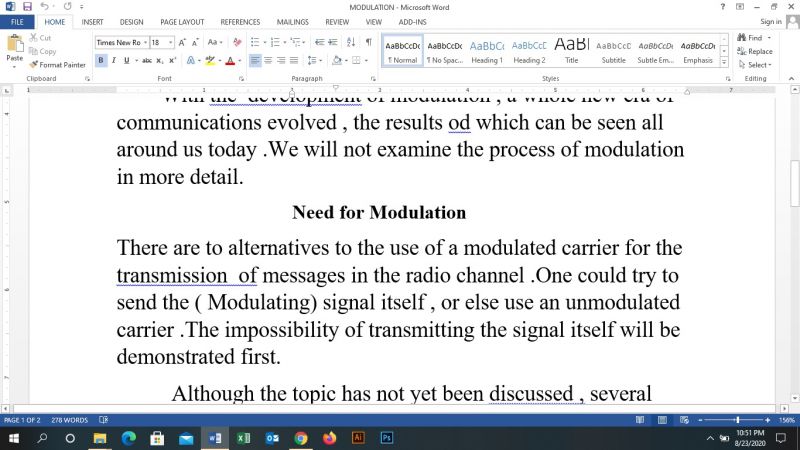
Task: Center-align text with the Center icon
Action: pyautogui.click(x=268, y=60)
